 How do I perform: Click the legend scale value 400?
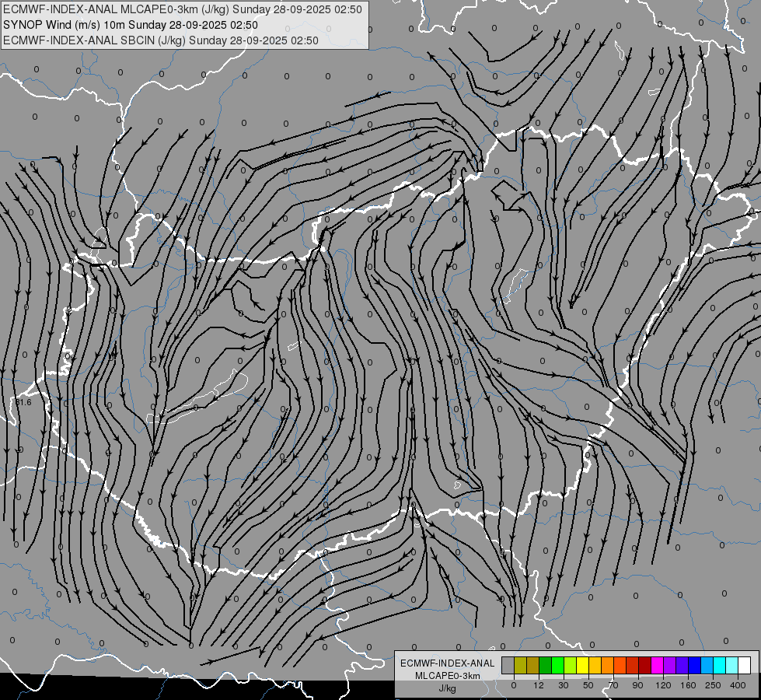coord(738,685)
